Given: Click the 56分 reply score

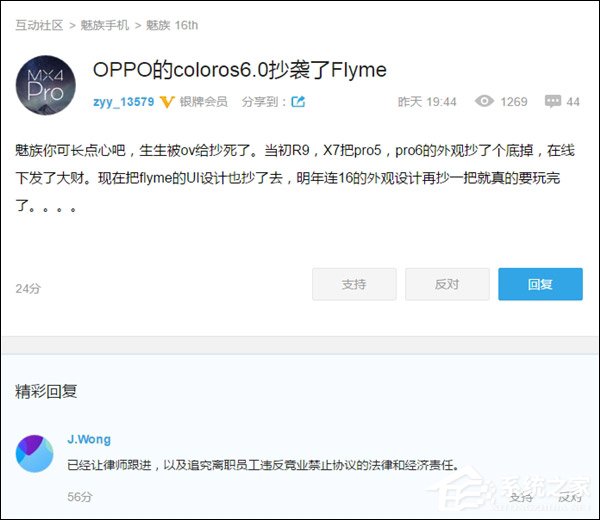Looking at the screenshot, I should pos(80,497).
